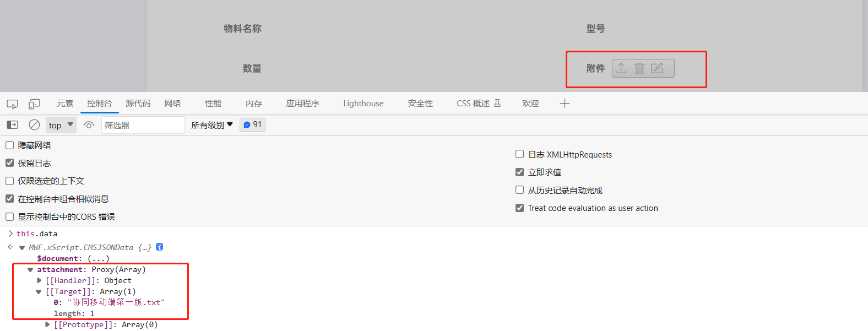This screenshot has height=331, width=868.
Task: Clear the console with the ban icon
Action: (x=34, y=125)
